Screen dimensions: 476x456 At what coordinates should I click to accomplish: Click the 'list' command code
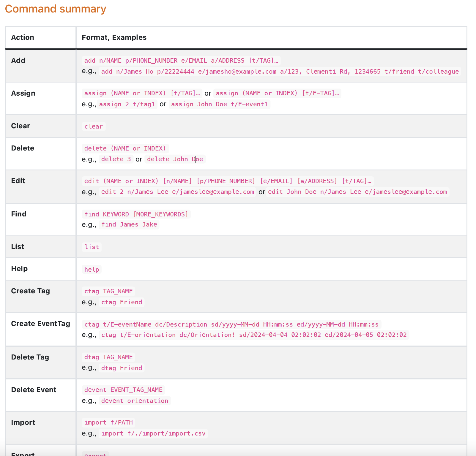point(92,247)
